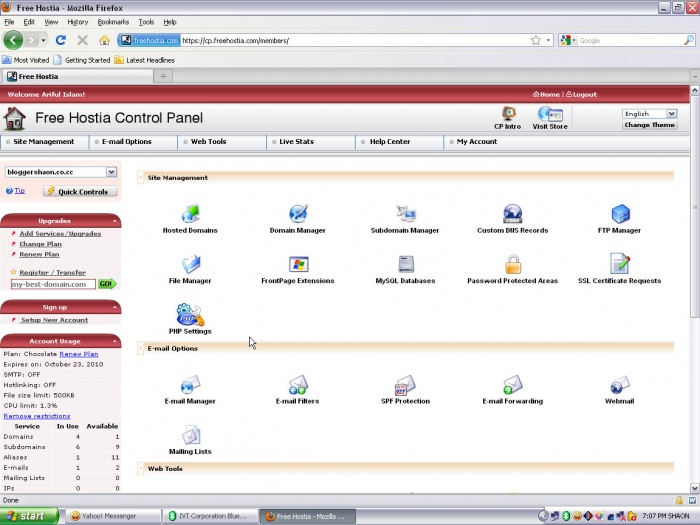Click the Remove restrictions link

click(37, 416)
